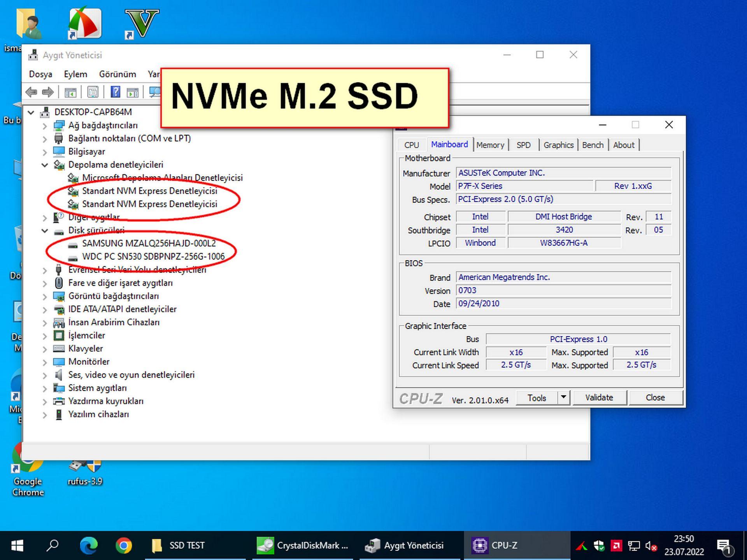Switch to the Memory tab in CPU-Z

click(x=490, y=145)
